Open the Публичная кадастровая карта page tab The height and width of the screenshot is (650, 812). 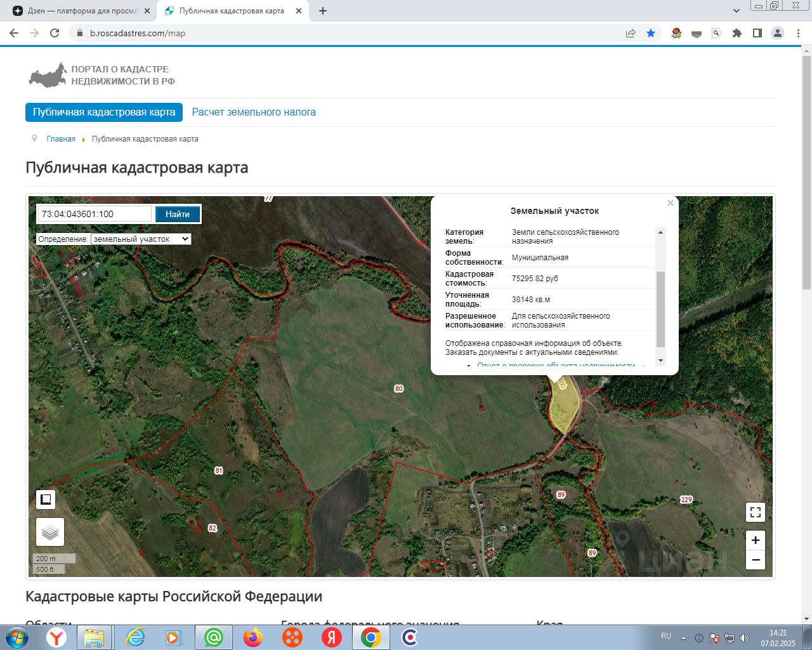click(104, 112)
